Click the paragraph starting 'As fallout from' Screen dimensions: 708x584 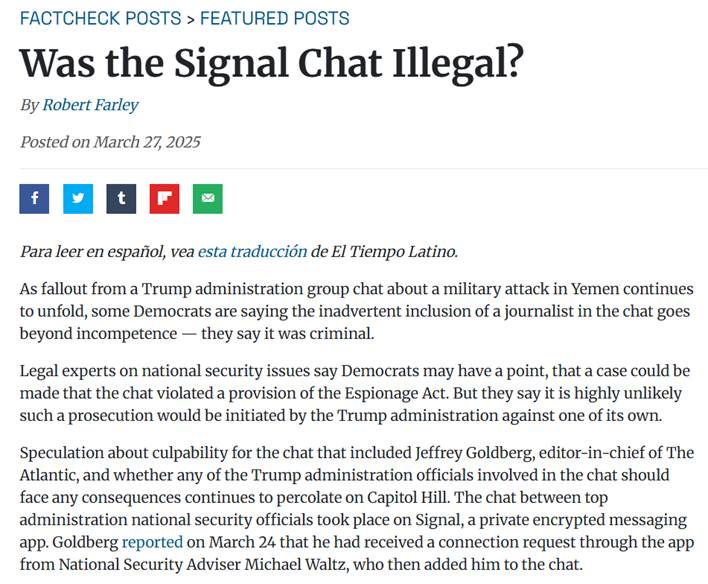357,311
